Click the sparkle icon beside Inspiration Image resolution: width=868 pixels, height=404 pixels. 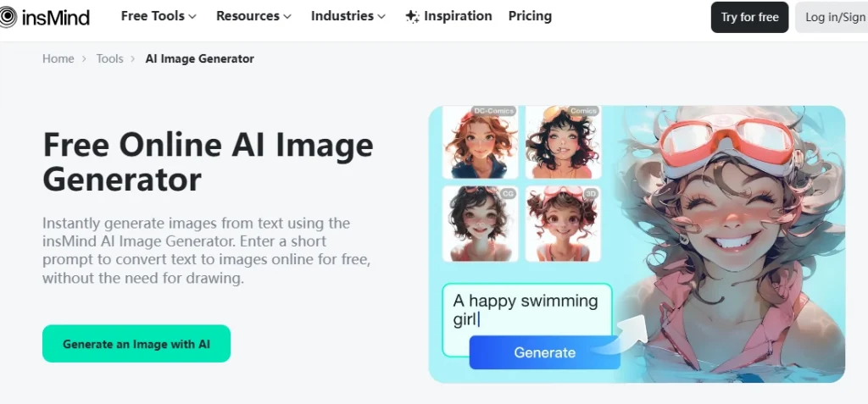(413, 17)
